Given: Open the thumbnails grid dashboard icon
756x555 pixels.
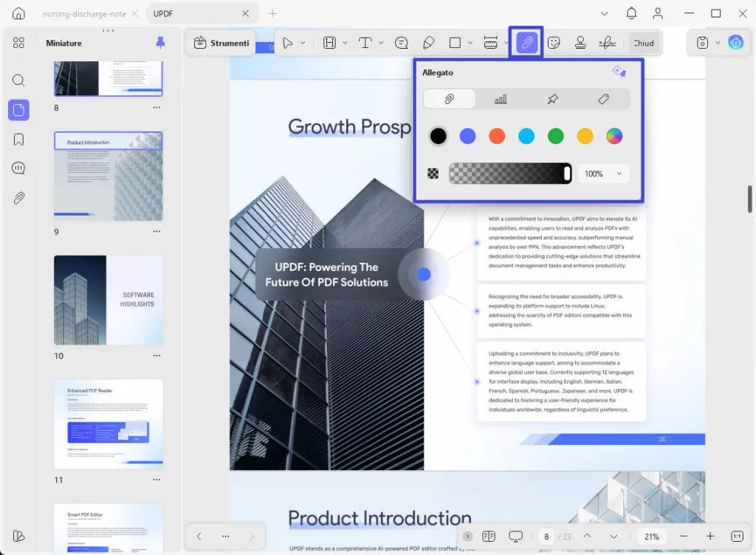Looking at the screenshot, I should click(18, 43).
